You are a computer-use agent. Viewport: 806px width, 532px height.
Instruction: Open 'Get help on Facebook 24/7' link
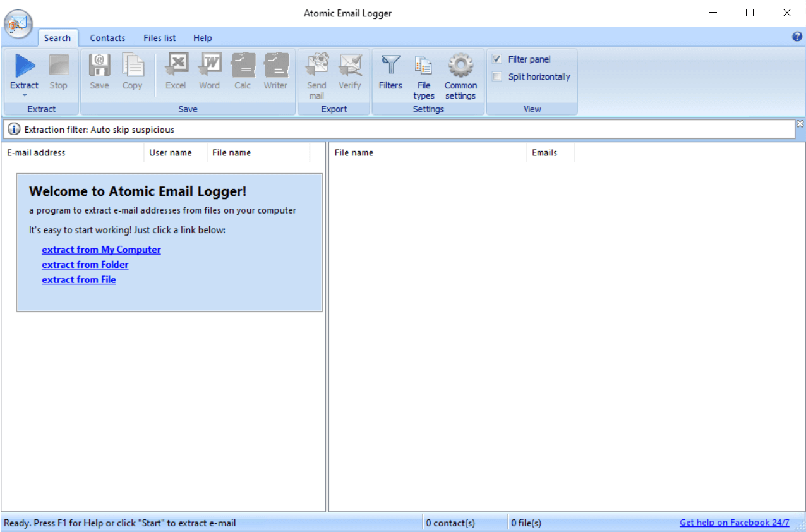tap(735, 523)
